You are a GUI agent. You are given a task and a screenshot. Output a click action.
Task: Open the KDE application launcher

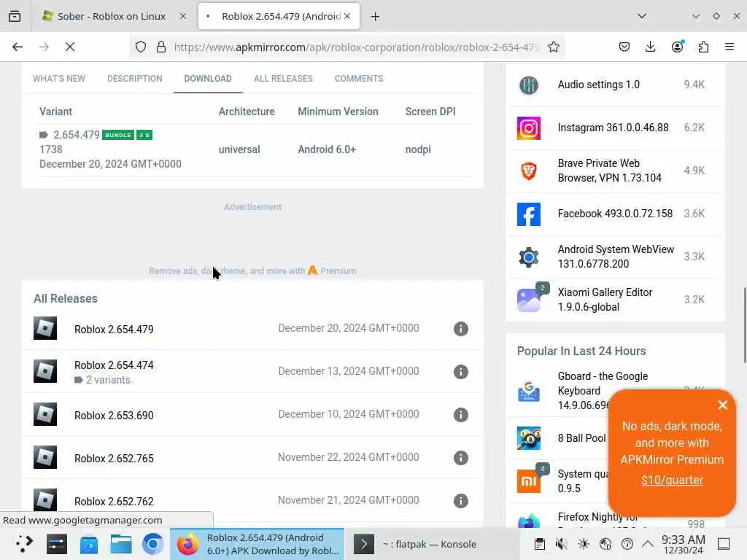tap(24, 544)
